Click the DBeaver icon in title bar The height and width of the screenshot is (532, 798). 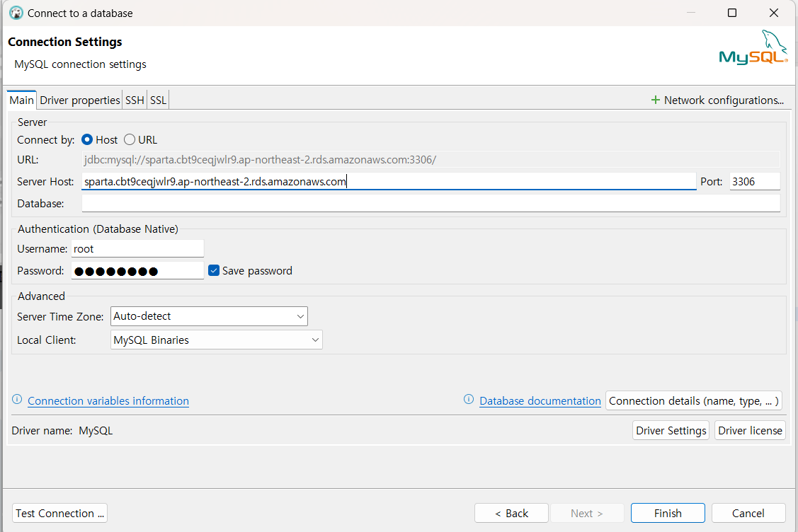point(16,13)
